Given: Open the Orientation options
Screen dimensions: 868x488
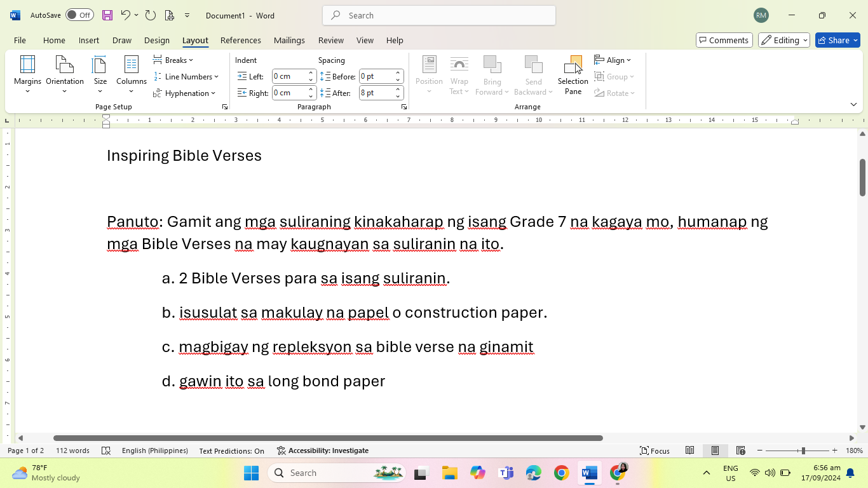Looking at the screenshot, I should click(65, 74).
